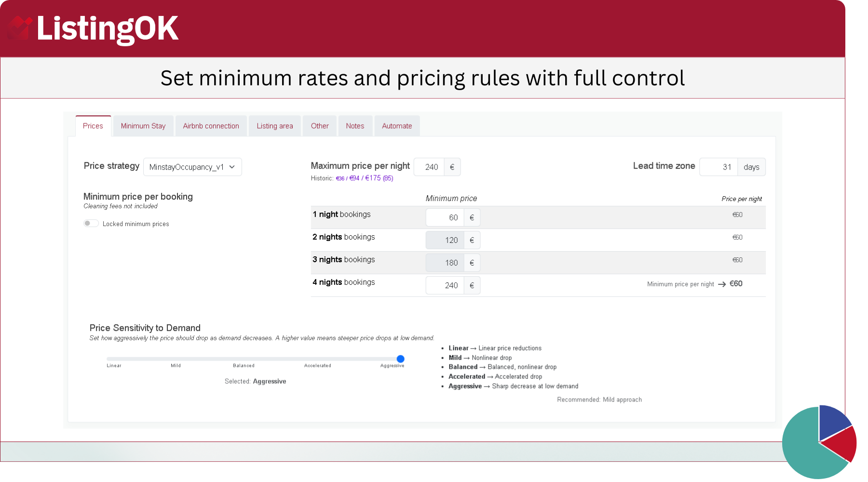Screen dimensions: 868x482
Task: Click the euro sign on 3 nights row
Action: pos(472,263)
